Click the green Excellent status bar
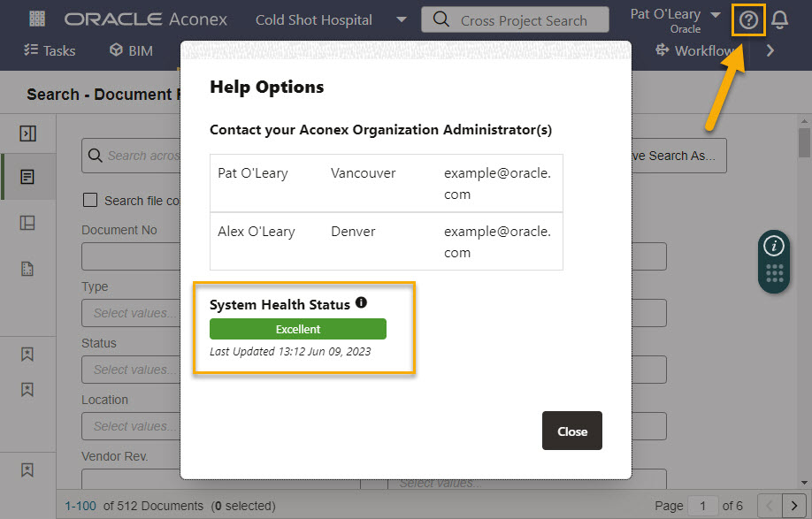812x519 pixels. point(298,329)
